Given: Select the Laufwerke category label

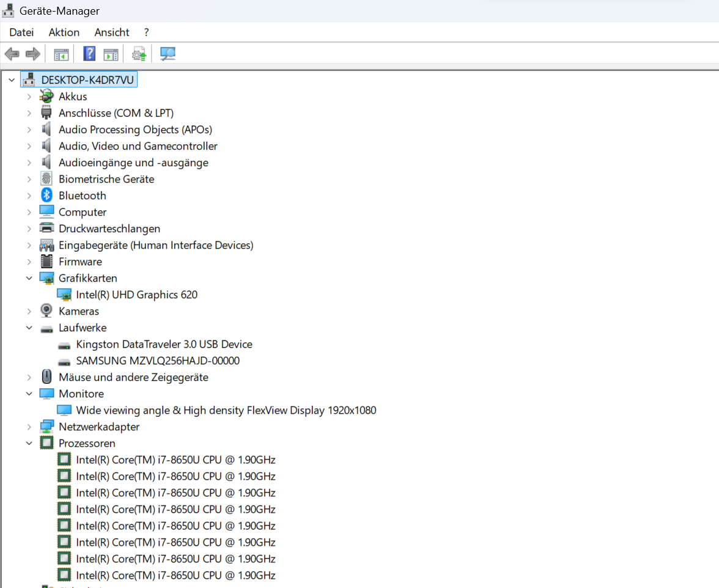Looking at the screenshot, I should (x=83, y=327).
